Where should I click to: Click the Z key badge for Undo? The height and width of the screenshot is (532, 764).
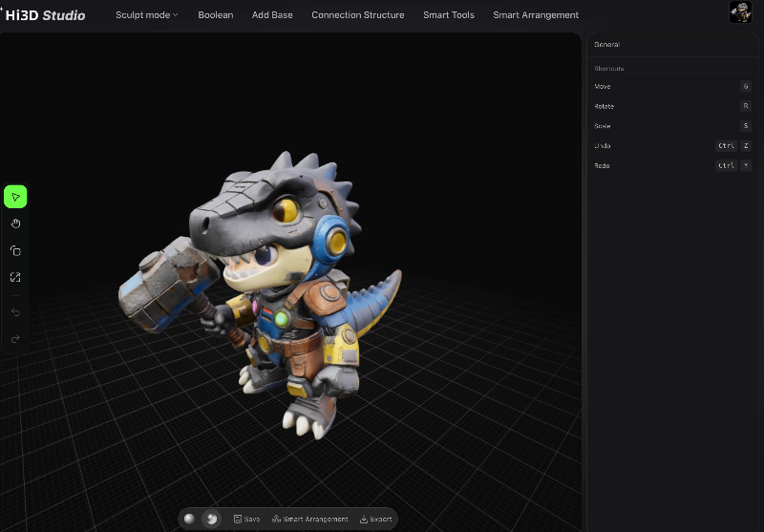pos(746,146)
